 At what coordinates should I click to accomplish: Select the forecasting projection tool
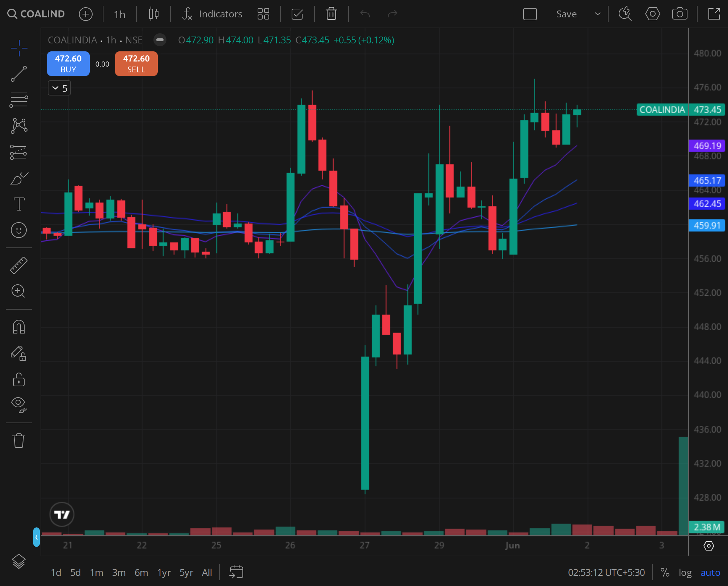(x=19, y=152)
